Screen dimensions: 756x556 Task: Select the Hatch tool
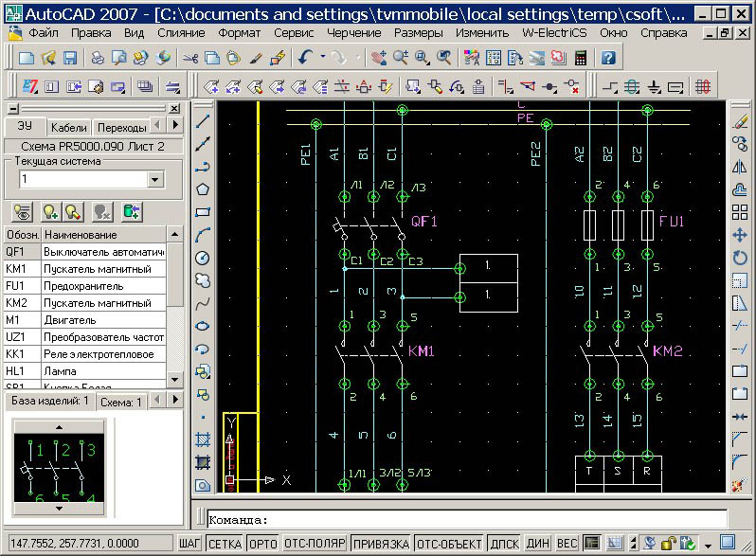pyautogui.click(x=203, y=439)
